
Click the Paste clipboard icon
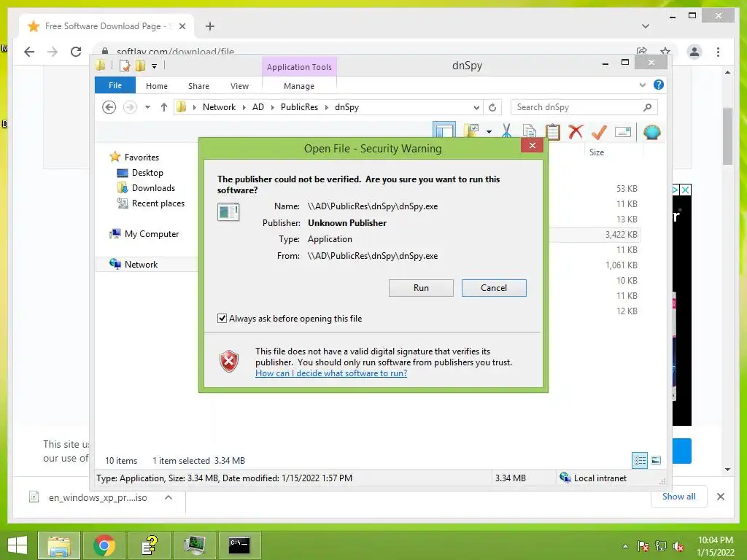[553, 131]
